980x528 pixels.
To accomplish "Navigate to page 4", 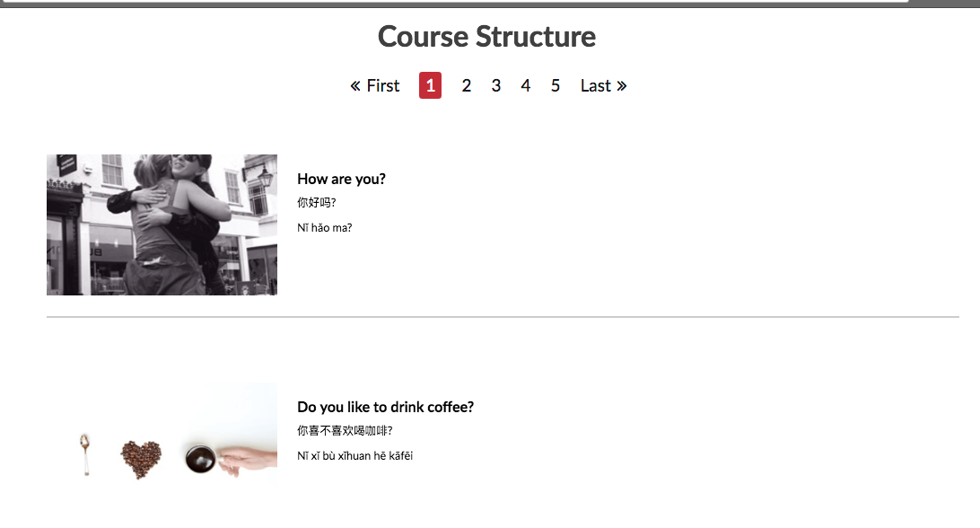I will [526, 85].
